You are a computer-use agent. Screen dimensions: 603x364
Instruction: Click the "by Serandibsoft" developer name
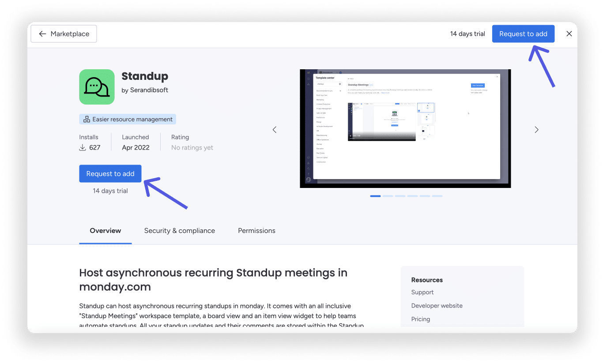pos(145,90)
